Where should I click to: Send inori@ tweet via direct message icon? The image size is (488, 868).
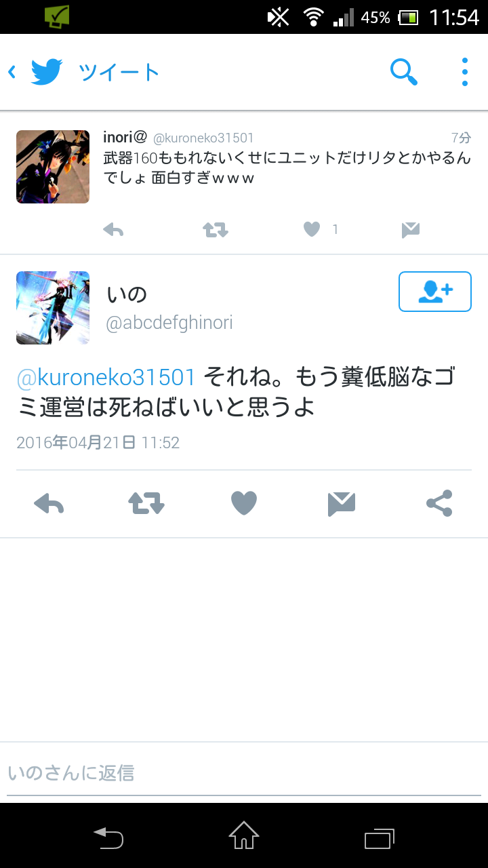click(410, 231)
